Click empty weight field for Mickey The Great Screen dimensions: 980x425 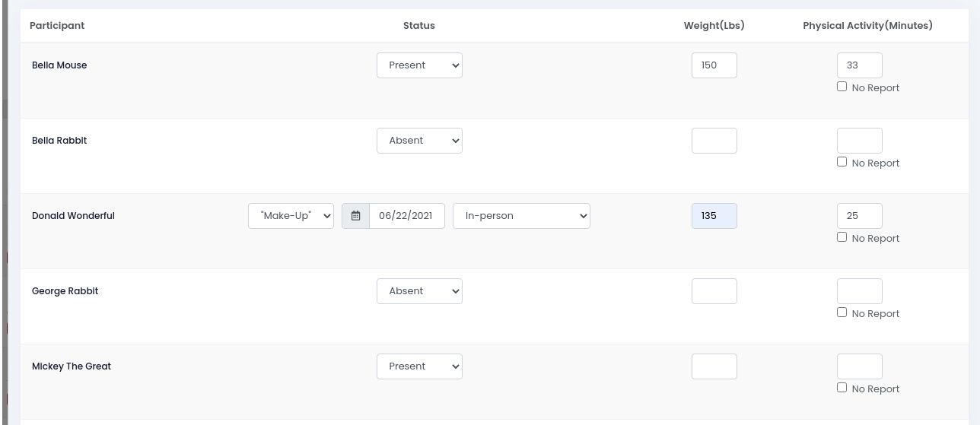coord(714,366)
